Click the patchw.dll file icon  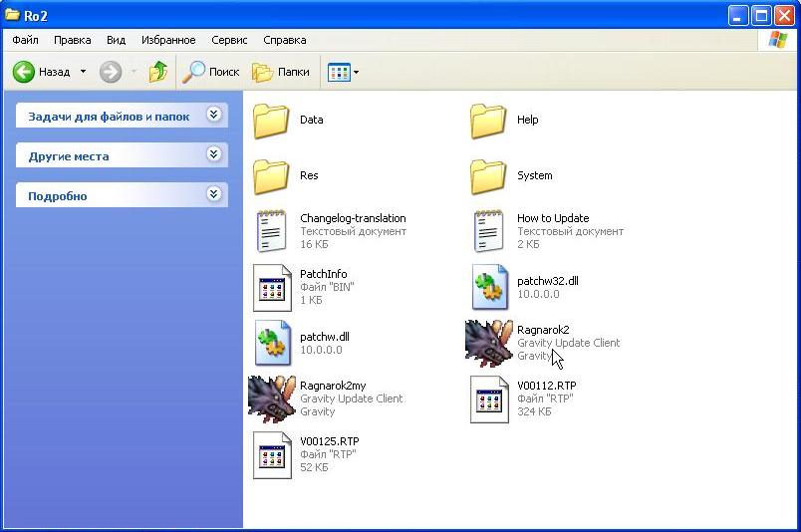point(272,343)
